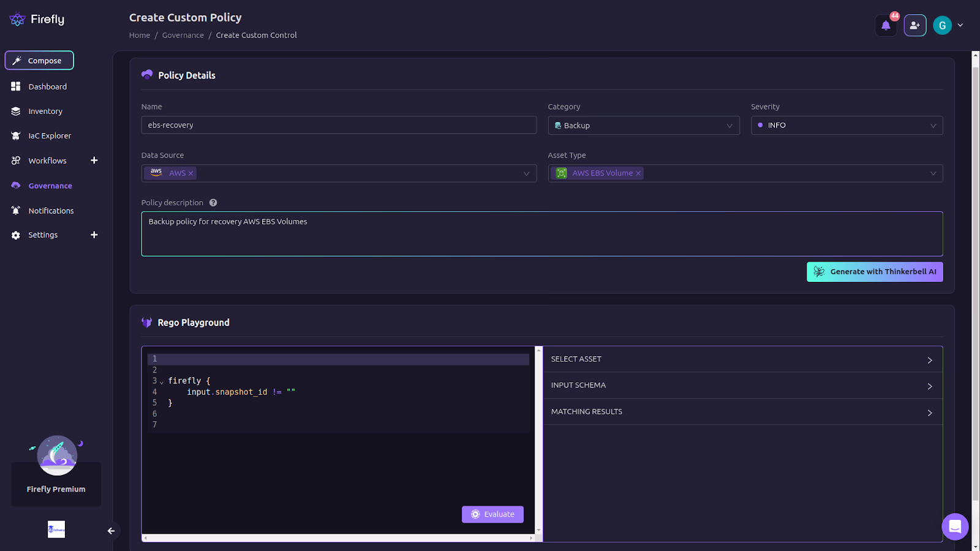Image resolution: width=980 pixels, height=551 pixels.
Task: Follow the Governance breadcrumb link
Action: 183,36
